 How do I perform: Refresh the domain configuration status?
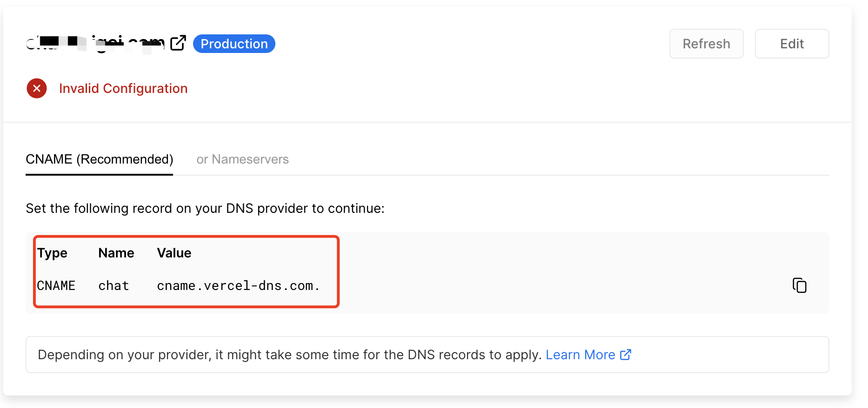point(706,44)
